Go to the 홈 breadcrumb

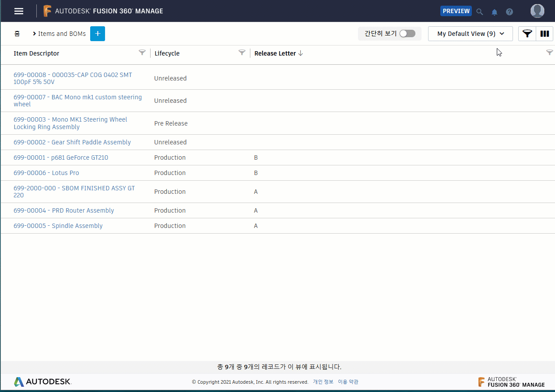click(17, 34)
